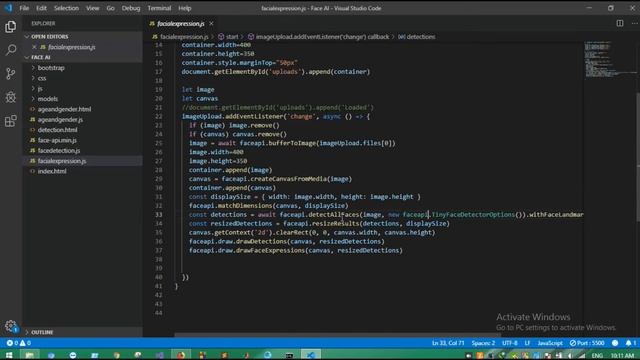640x360 pixels.
Task: Click the Spaces: 2 indentation status
Action: [483, 343]
